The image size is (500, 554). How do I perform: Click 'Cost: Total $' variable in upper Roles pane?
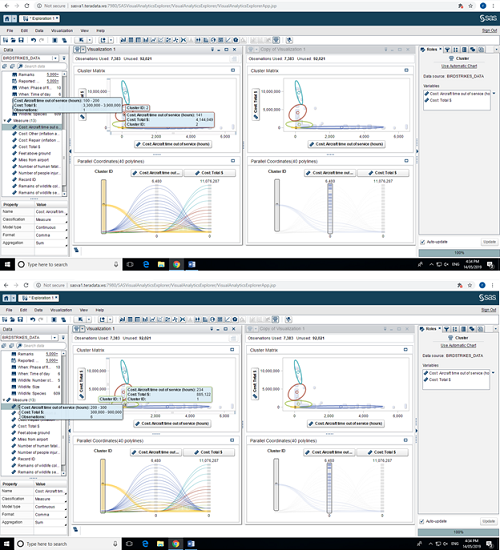(x=440, y=100)
